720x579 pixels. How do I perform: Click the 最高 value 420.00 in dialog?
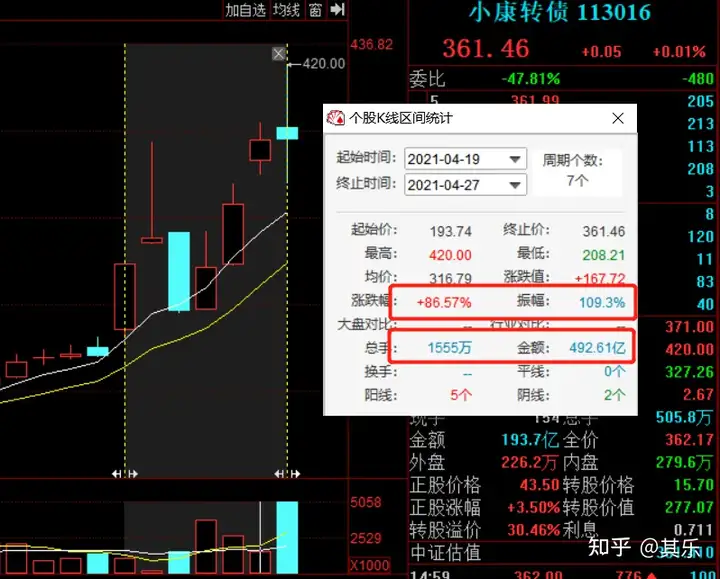pos(450,255)
